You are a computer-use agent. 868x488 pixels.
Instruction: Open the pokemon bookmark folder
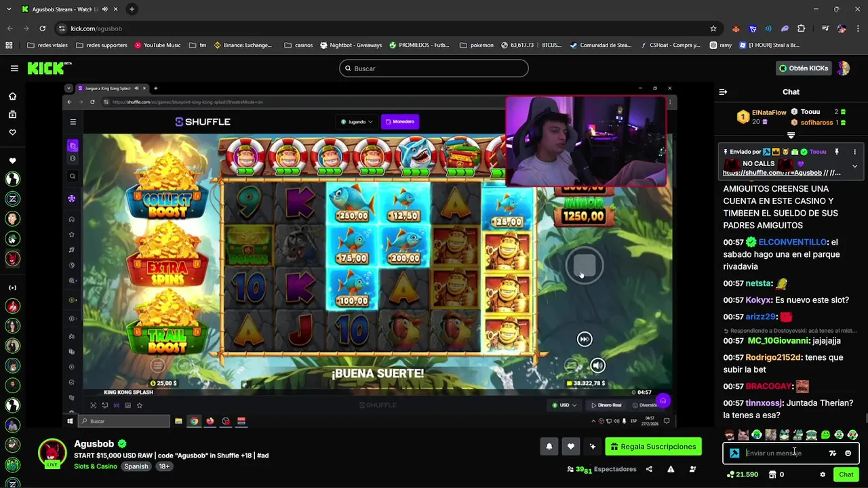click(476, 45)
